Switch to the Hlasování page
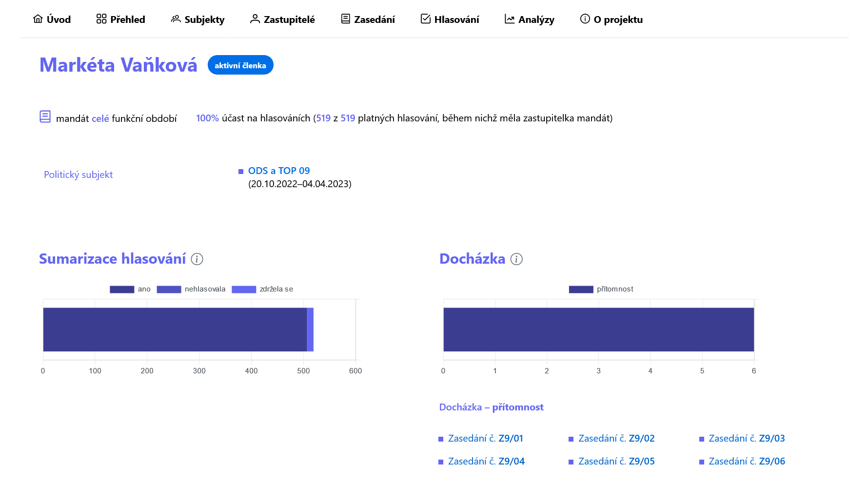This screenshot has width=868, height=503. tap(450, 19)
